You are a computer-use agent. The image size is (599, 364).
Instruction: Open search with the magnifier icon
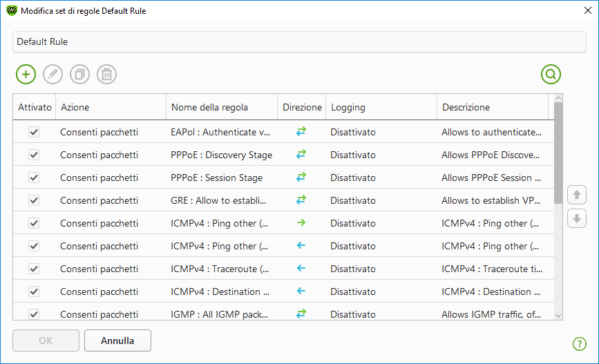coord(551,75)
